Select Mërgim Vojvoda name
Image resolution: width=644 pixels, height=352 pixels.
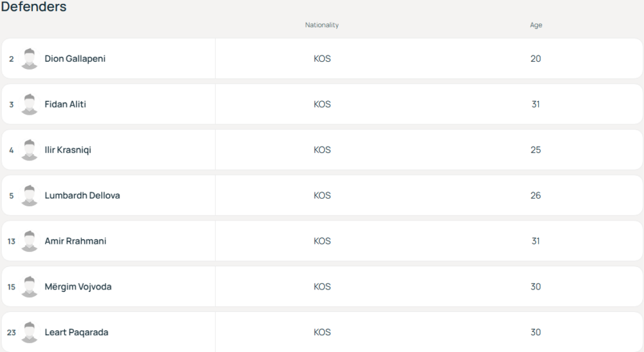point(78,287)
